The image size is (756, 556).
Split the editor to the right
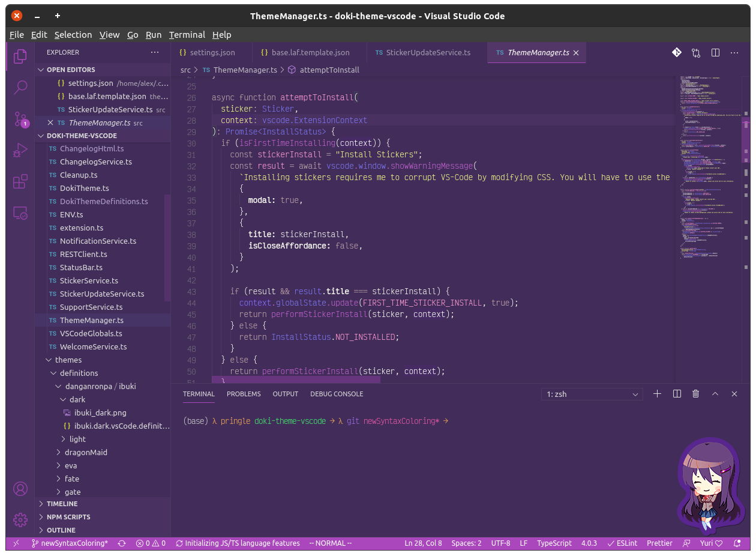(715, 52)
